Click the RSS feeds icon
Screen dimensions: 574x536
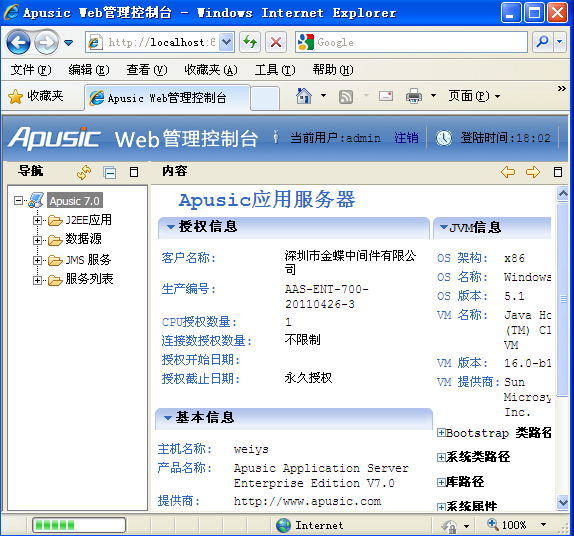346,97
